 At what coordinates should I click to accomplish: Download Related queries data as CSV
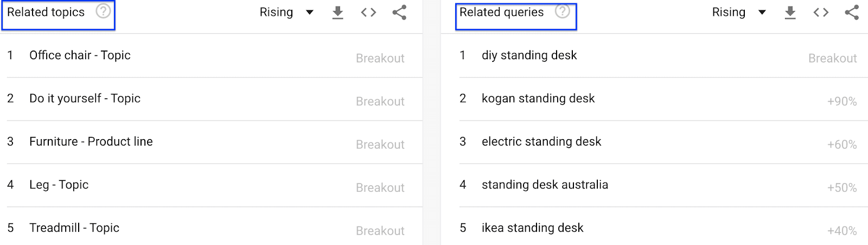pyautogui.click(x=790, y=12)
